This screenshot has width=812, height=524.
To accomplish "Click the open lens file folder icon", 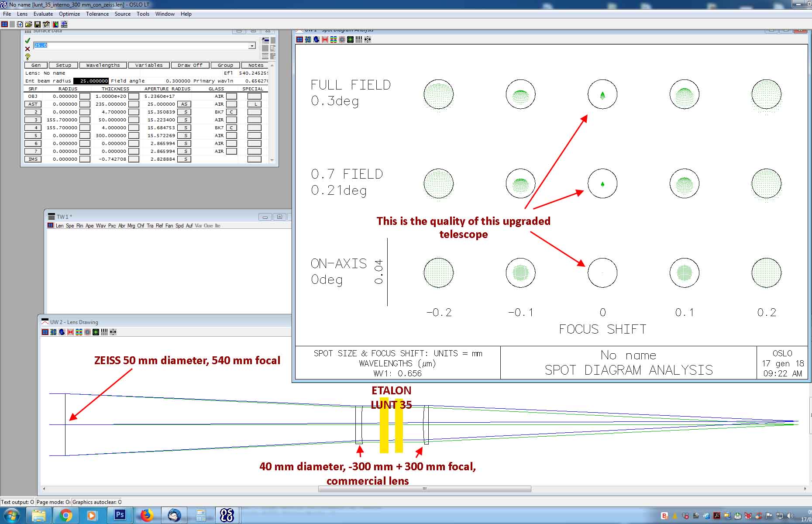I will pyautogui.click(x=29, y=24).
